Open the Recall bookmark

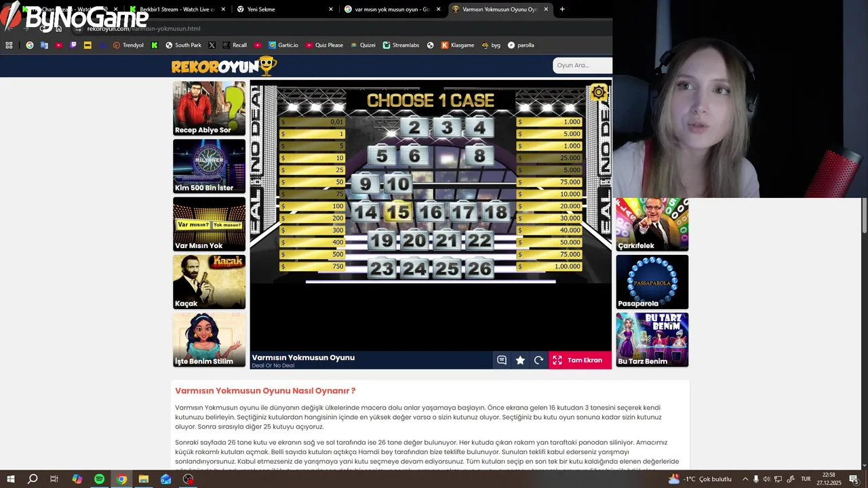235,45
